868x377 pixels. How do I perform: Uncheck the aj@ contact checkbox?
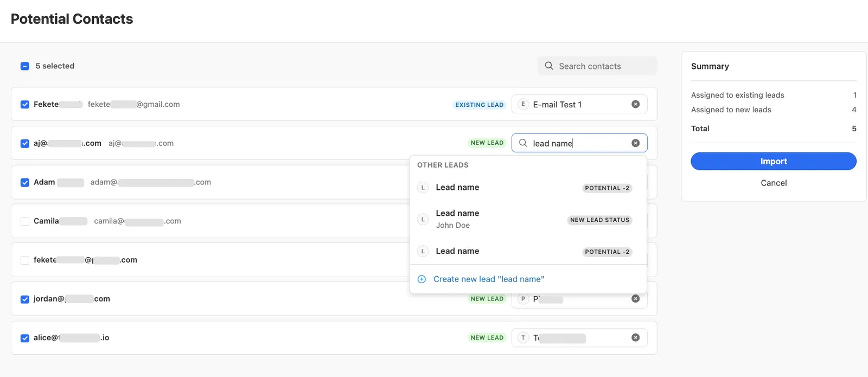click(25, 144)
